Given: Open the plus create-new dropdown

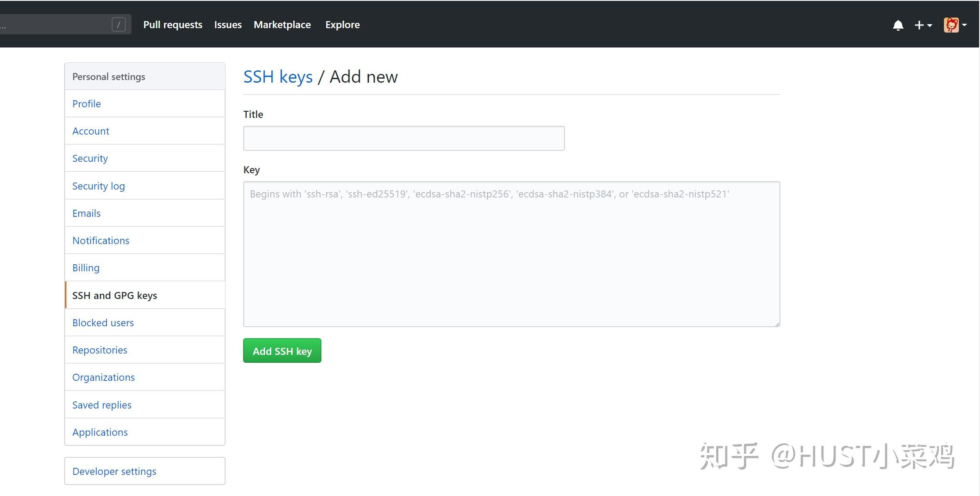Looking at the screenshot, I should pos(923,26).
